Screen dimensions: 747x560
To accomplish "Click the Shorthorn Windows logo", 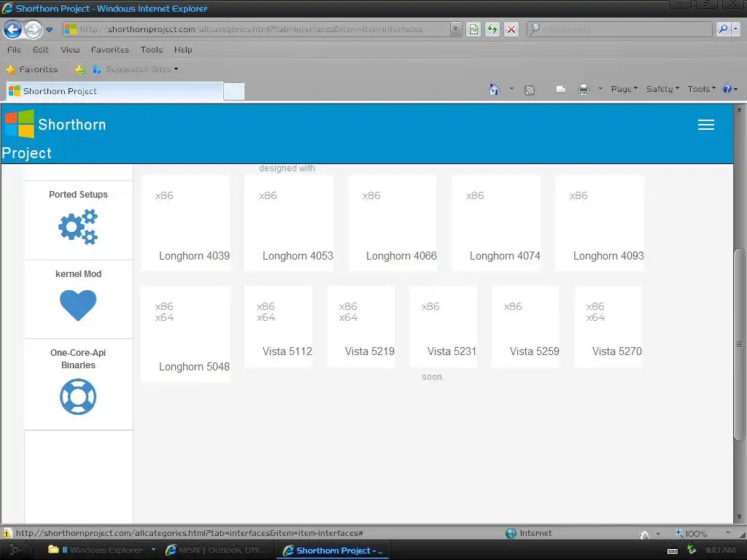I will [20, 124].
